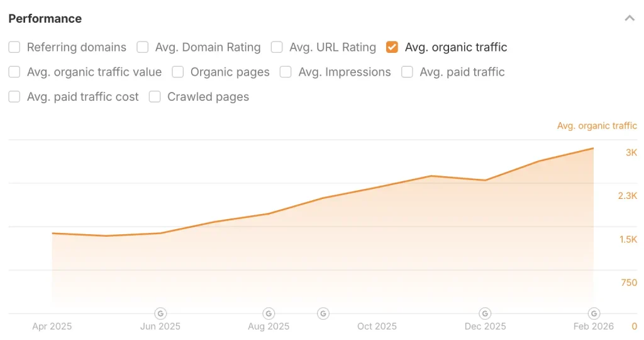The width and height of the screenshot is (644, 340).
Task: Check the Organic pages option
Action: tap(178, 72)
